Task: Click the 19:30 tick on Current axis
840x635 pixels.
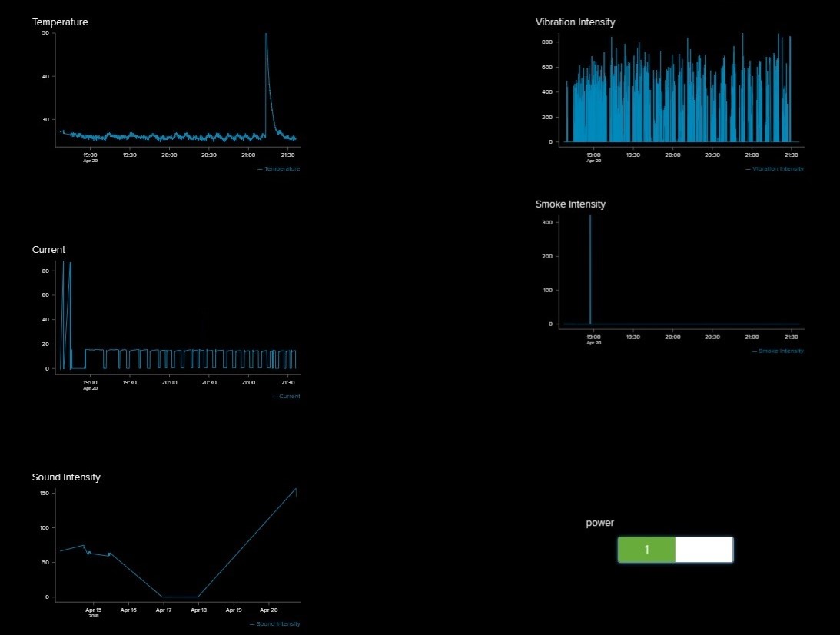Action: [130, 383]
